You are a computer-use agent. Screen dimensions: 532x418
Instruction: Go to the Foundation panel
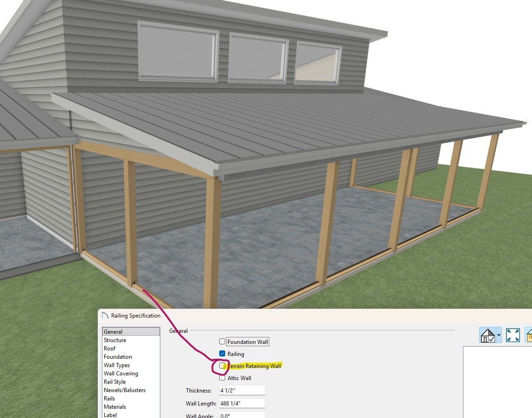118,357
